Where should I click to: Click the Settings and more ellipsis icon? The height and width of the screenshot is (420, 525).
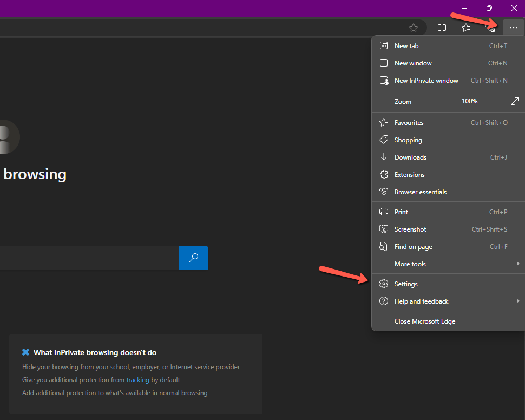tap(513, 28)
